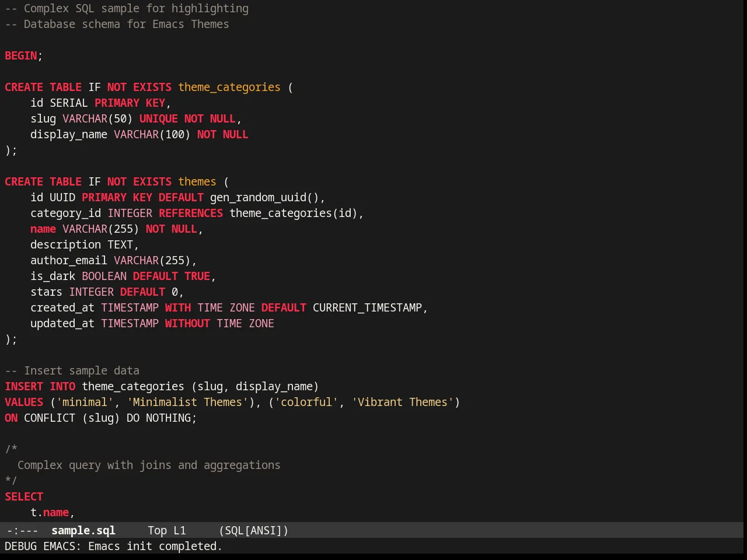Click the TRUE default value
The height and width of the screenshot is (560, 747).
coord(197,276)
